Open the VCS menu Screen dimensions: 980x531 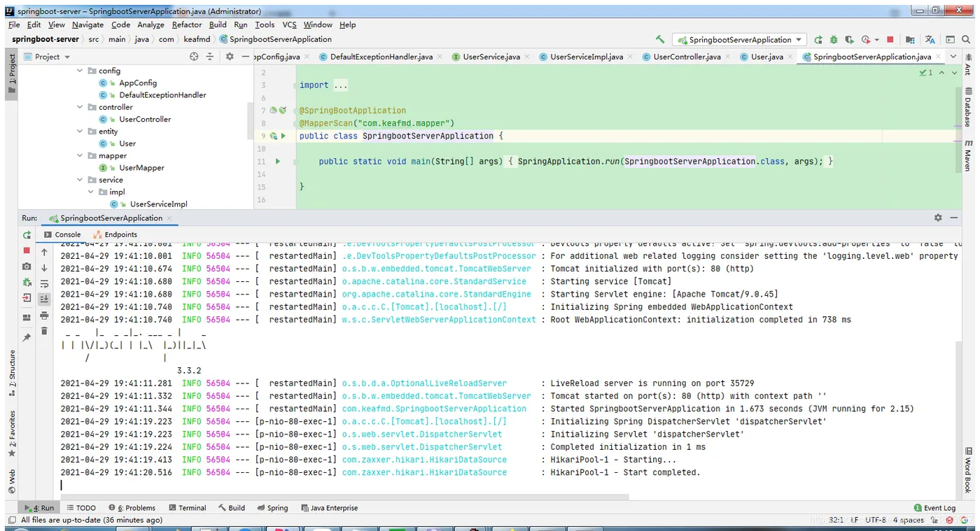click(x=289, y=24)
